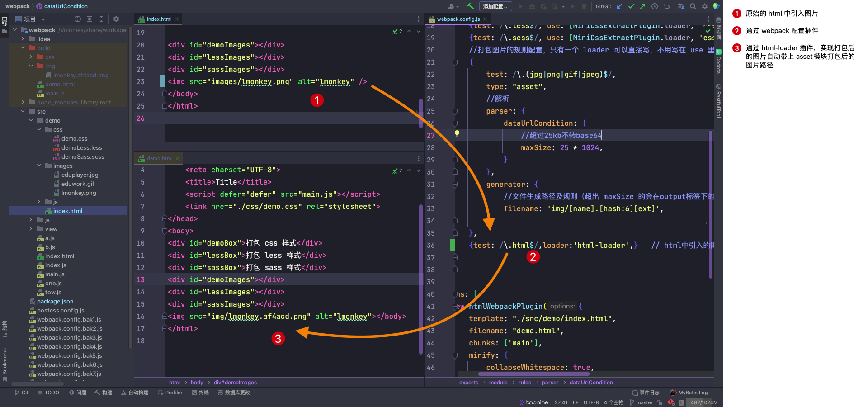Open the 终端 (Terminal) tool window tab
The width and height of the screenshot is (868, 407).
point(200,393)
